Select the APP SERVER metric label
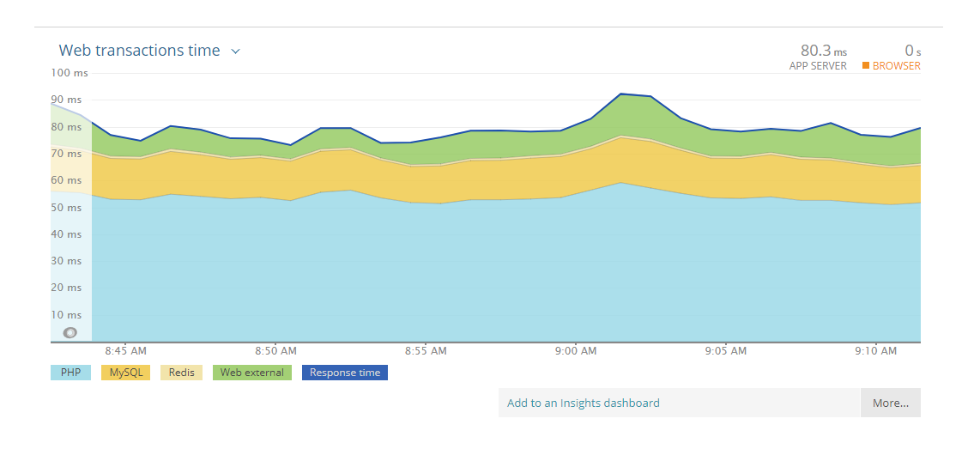The width and height of the screenshot is (980, 461). click(818, 66)
